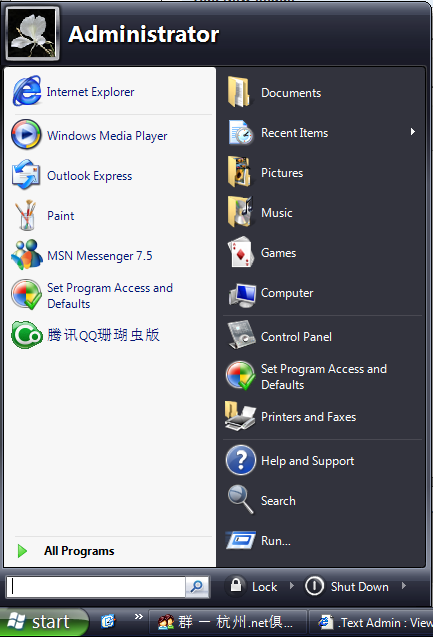Open Internet Explorer icon in Start menu

click(x=27, y=91)
